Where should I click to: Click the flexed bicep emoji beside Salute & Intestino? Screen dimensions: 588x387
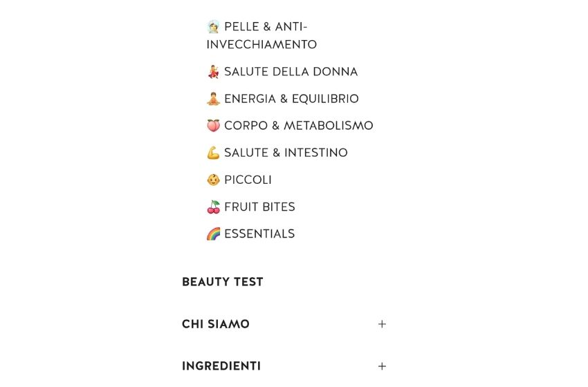coord(213,153)
